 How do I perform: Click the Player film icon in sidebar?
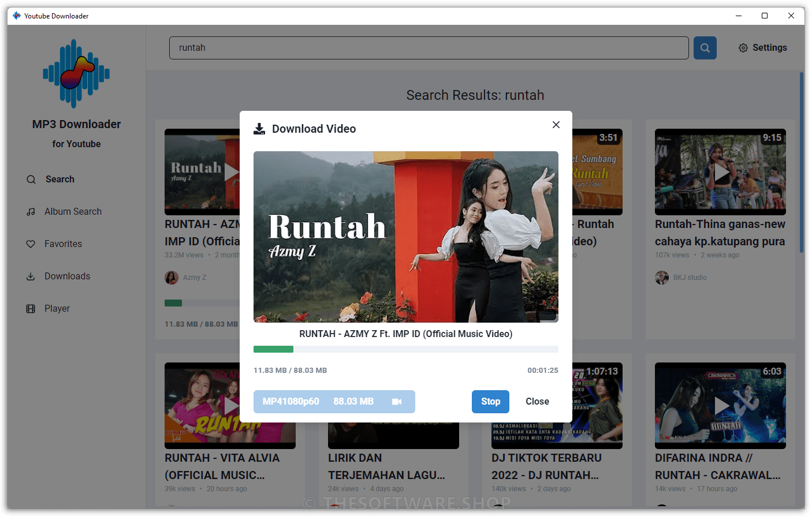(x=31, y=309)
